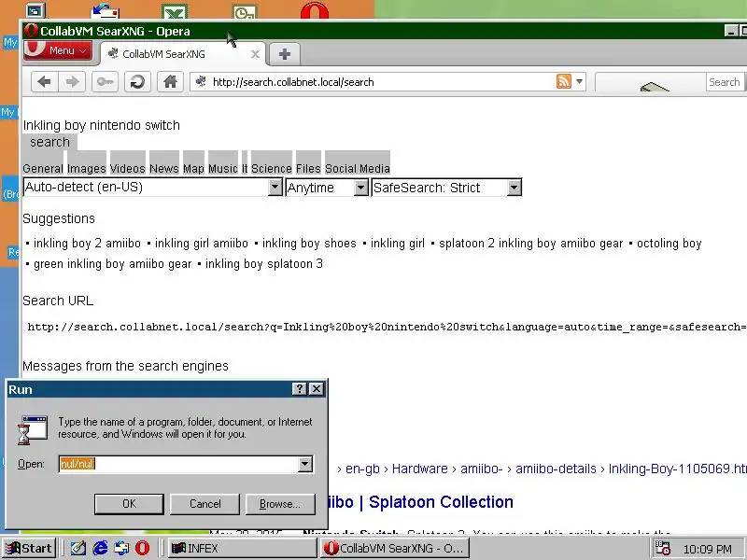747x560 pixels.
Task: Click the Open text field in Run dialog
Action: 178,464
